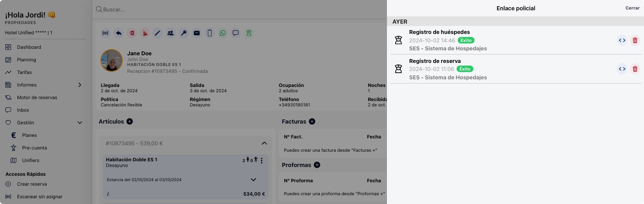Viewport: 644px width, 204px height.
Task: Go to Motor de reservas
Action: (x=37, y=98)
